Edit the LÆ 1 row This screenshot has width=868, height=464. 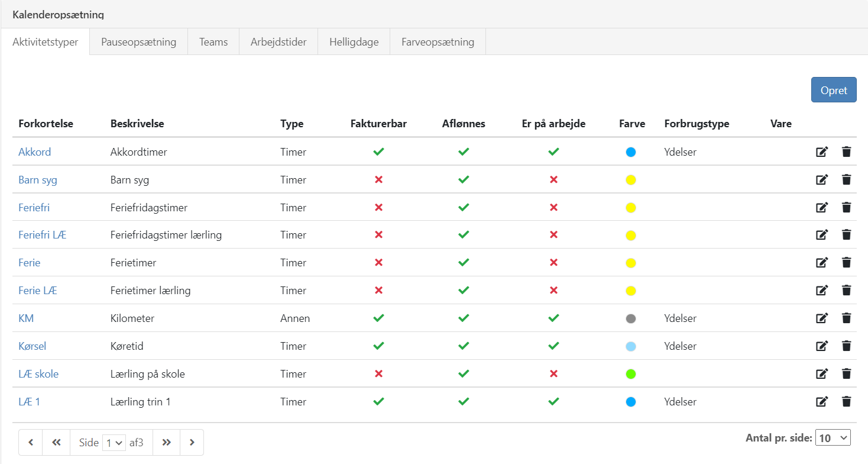(x=822, y=402)
